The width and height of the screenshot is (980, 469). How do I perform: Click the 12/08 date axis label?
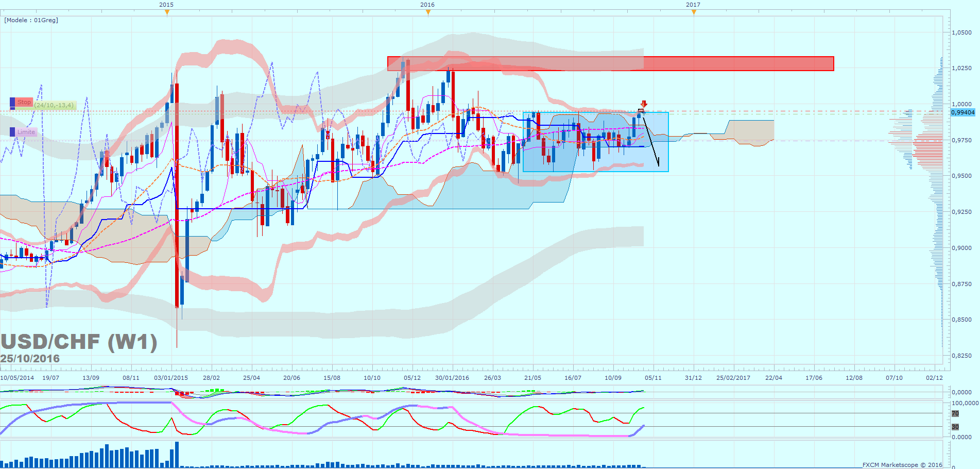pyautogui.click(x=854, y=378)
